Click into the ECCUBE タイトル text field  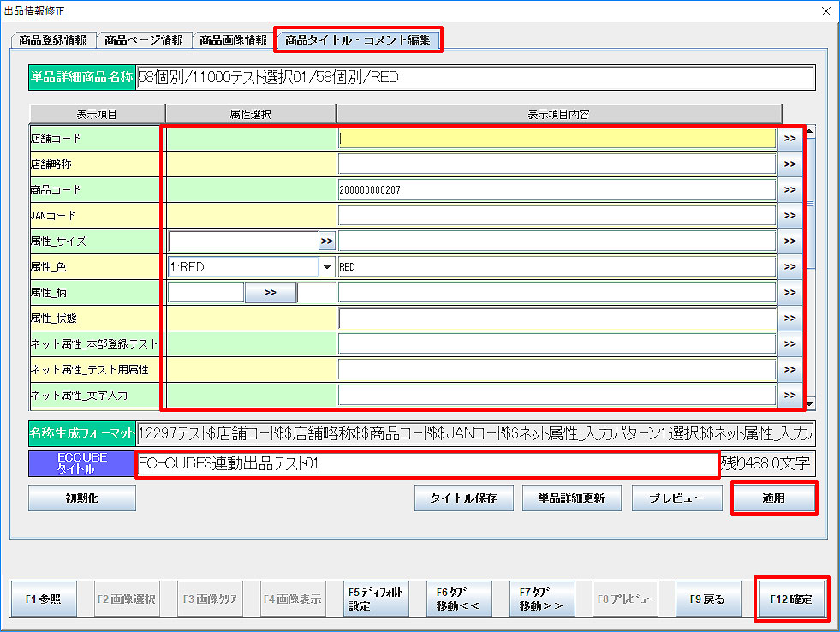[426, 464]
